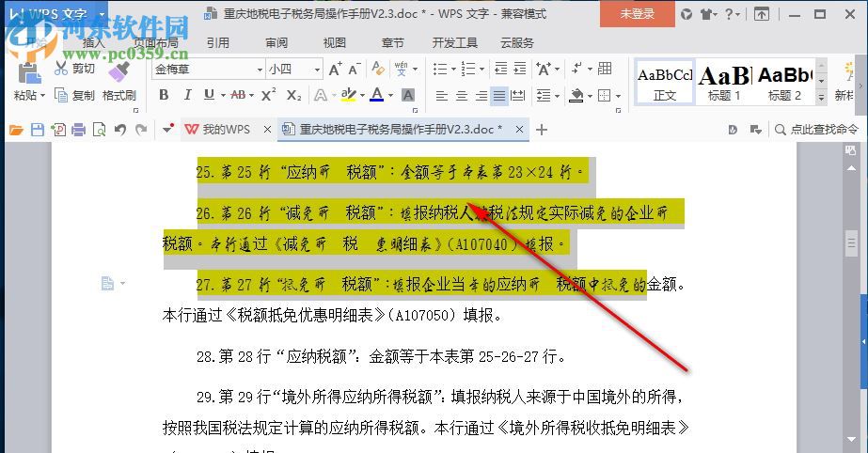Open bullet list style dropdown
This screenshot has width=868, height=453.
[x=453, y=70]
